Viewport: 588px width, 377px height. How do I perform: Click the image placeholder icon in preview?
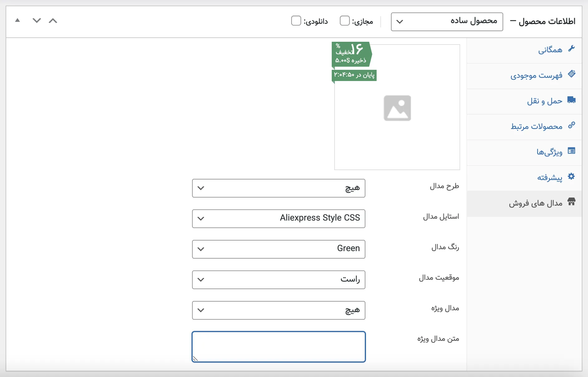point(397,108)
